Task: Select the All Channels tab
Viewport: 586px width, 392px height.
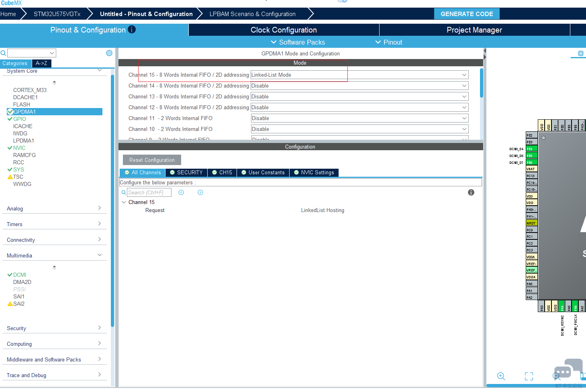Action: (x=143, y=172)
